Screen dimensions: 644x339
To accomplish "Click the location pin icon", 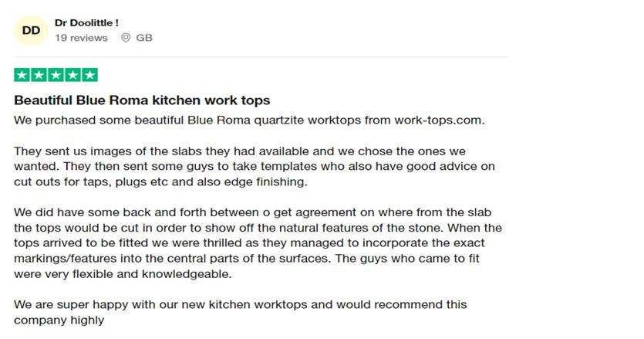I will click(126, 38).
